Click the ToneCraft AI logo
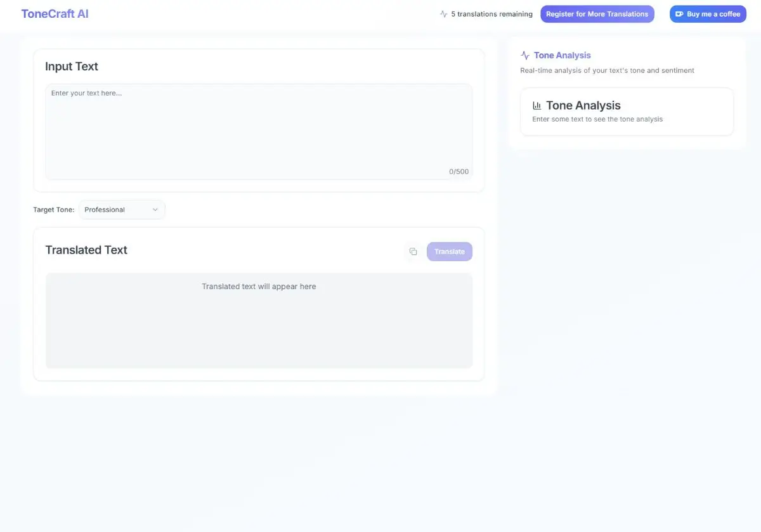The width and height of the screenshot is (761, 532). coord(55,14)
